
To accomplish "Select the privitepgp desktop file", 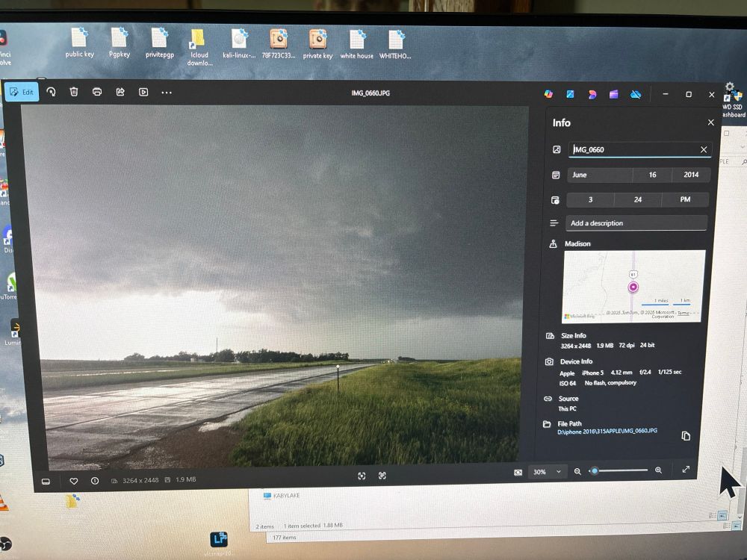I will click(x=160, y=43).
